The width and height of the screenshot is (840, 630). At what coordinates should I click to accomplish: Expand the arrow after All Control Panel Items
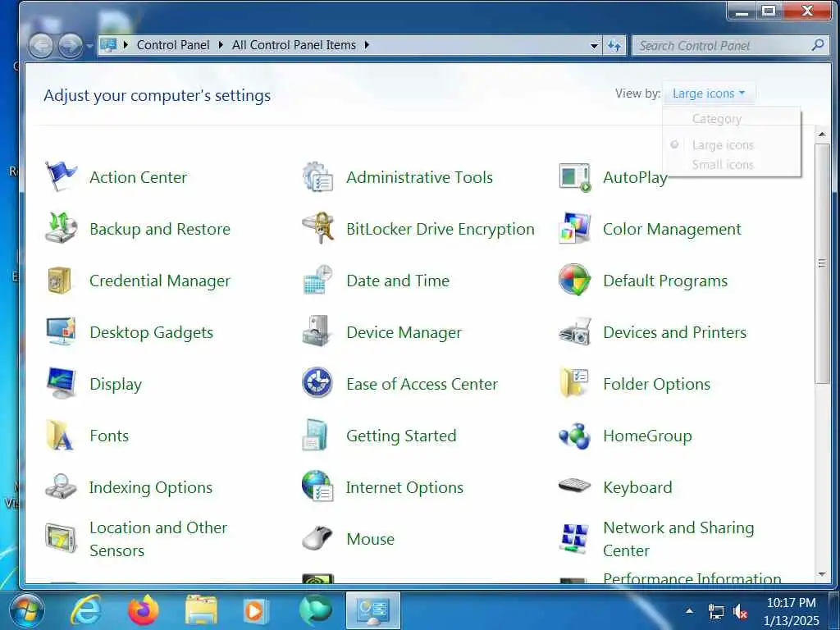tap(367, 45)
